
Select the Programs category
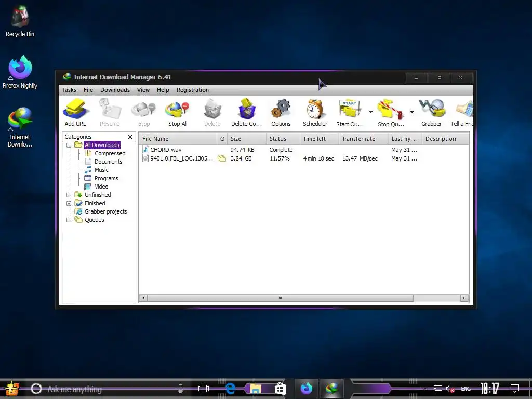coord(106,178)
